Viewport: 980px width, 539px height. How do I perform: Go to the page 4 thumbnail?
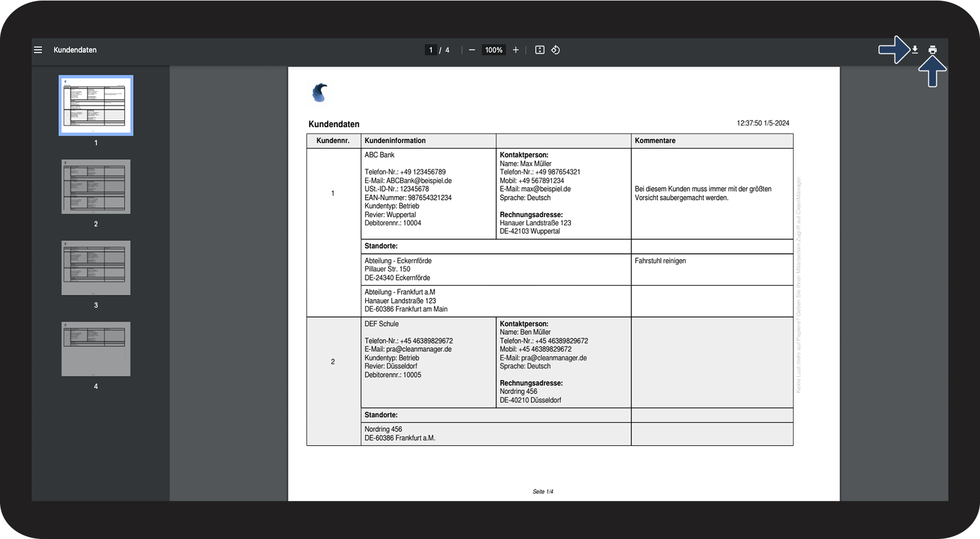pyautogui.click(x=96, y=349)
